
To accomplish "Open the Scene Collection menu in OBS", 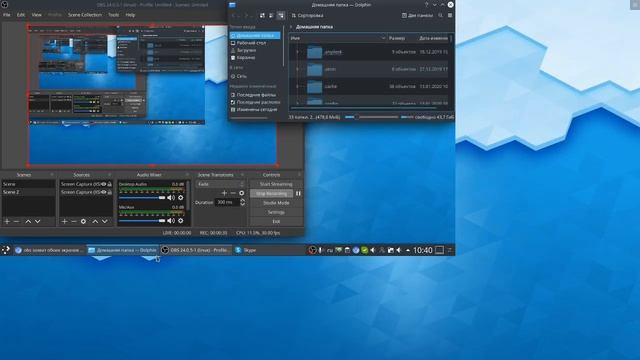I will tap(84, 15).
